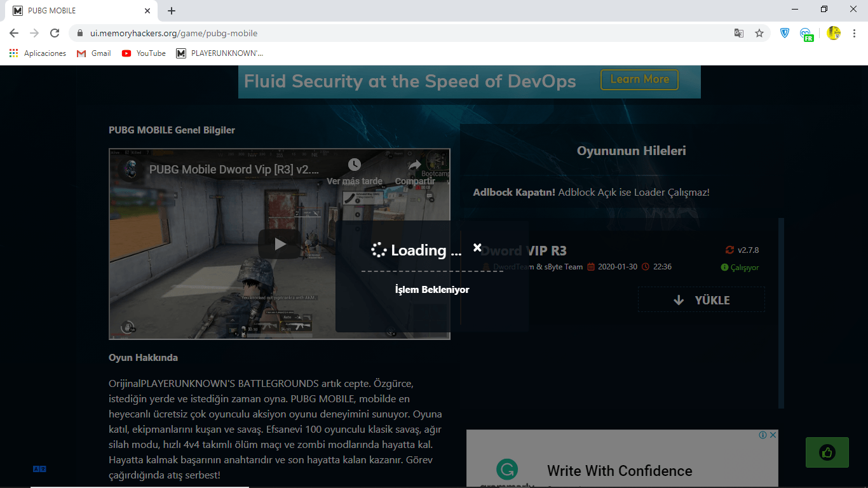This screenshot has height=488, width=868.
Task: Click the Oyununun Hileleri heading
Action: [x=631, y=151]
